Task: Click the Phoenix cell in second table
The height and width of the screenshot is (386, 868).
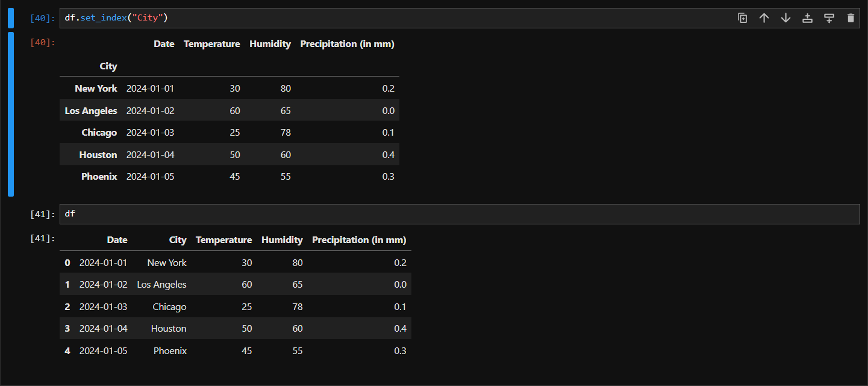Action: pos(170,351)
